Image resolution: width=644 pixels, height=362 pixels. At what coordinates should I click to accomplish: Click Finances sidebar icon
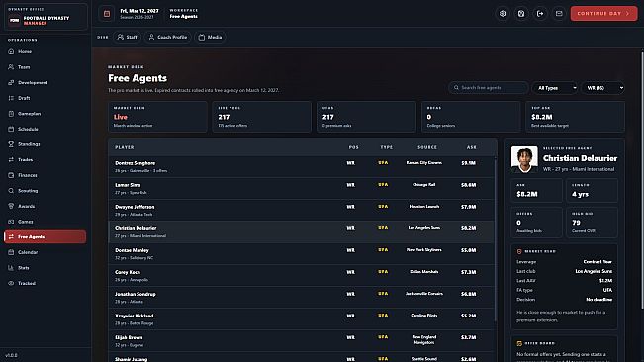(x=11, y=175)
